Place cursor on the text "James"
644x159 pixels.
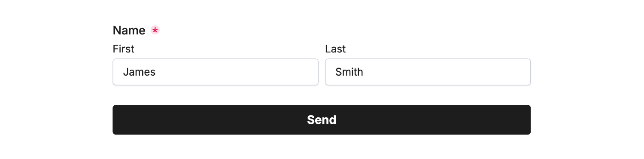click(x=139, y=72)
